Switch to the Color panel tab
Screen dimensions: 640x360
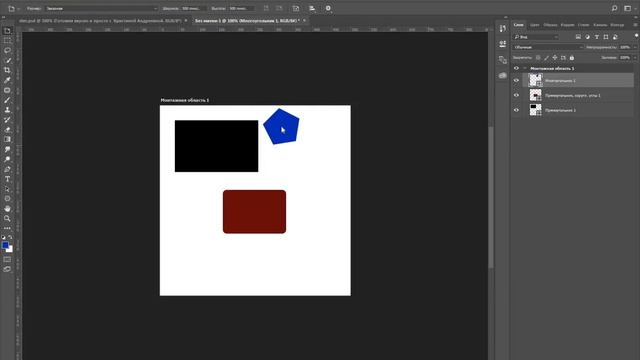tap(534, 25)
